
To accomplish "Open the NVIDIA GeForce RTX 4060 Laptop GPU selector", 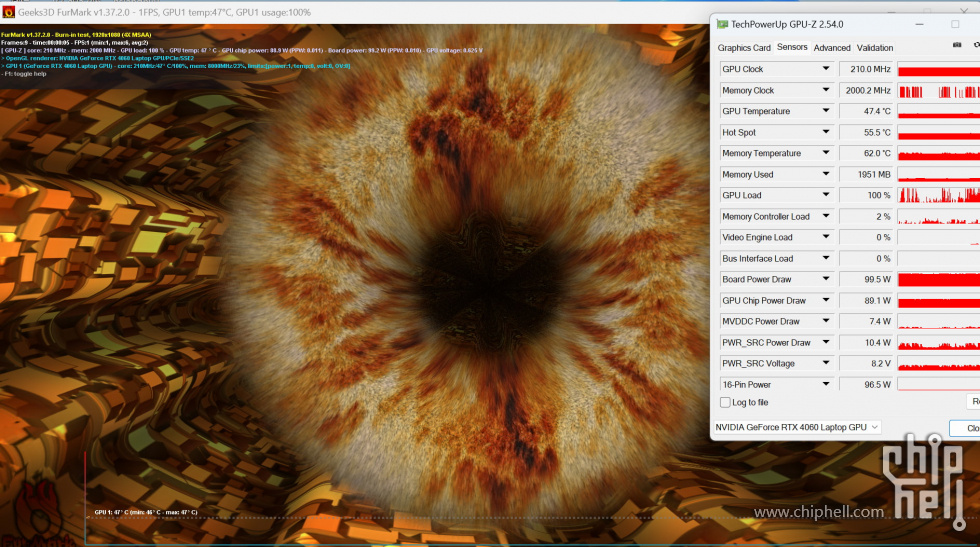I will [797, 427].
